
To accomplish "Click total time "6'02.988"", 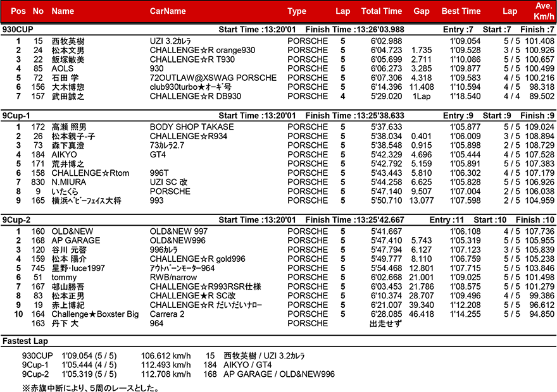I will pyautogui.click(x=387, y=41).
